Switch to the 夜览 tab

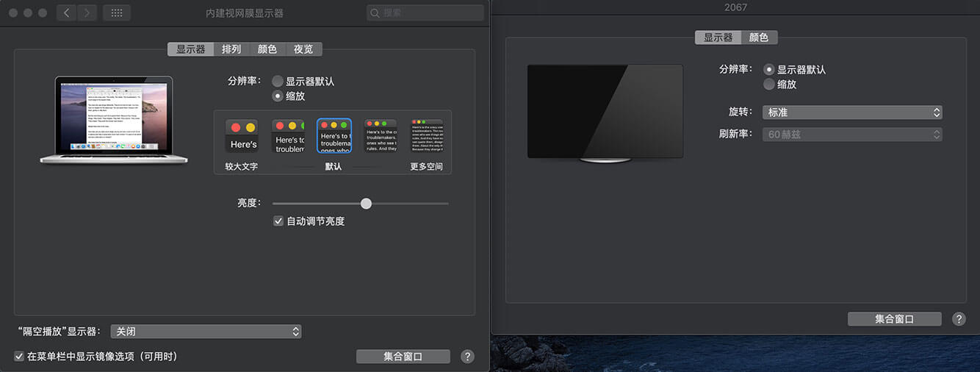(303, 49)
